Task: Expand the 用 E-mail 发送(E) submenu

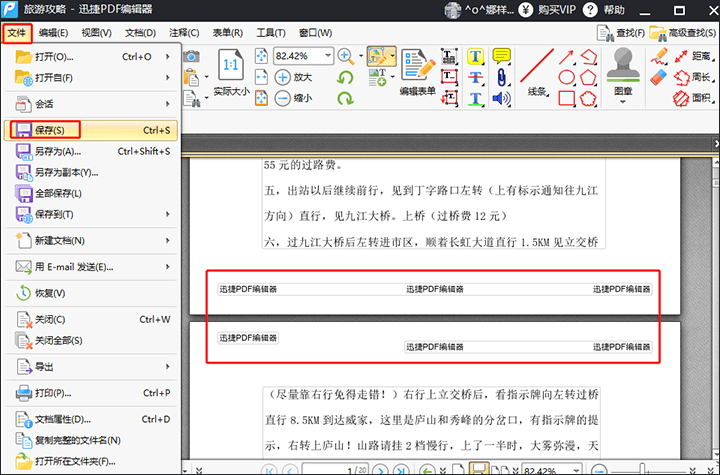Action: tap(168, 266)
